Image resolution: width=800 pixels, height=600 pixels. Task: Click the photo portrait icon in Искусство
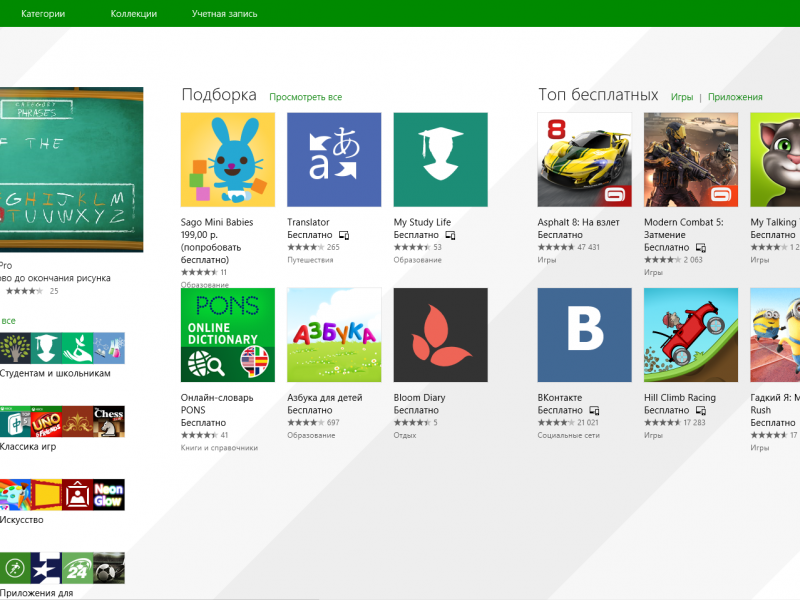tap(78, 495)
